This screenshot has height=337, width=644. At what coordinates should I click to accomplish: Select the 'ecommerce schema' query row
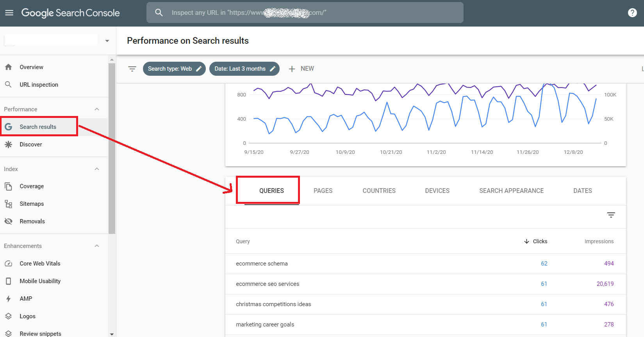[x=426, y=264]
